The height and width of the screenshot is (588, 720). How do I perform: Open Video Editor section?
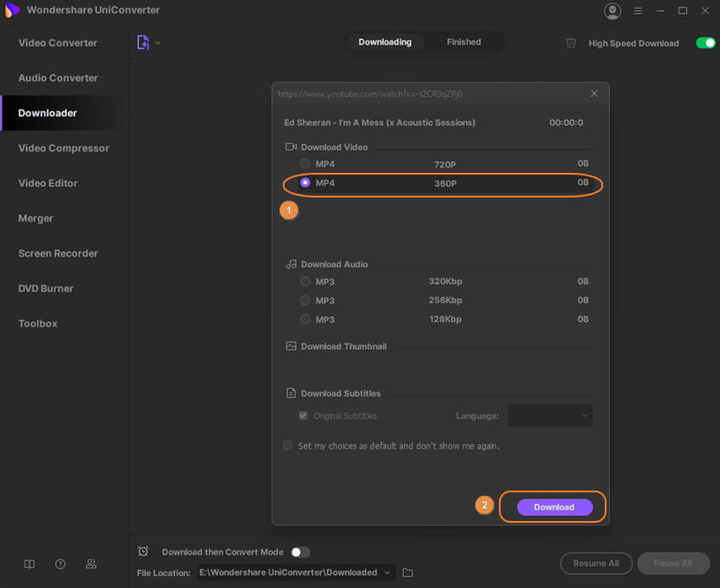48,183
